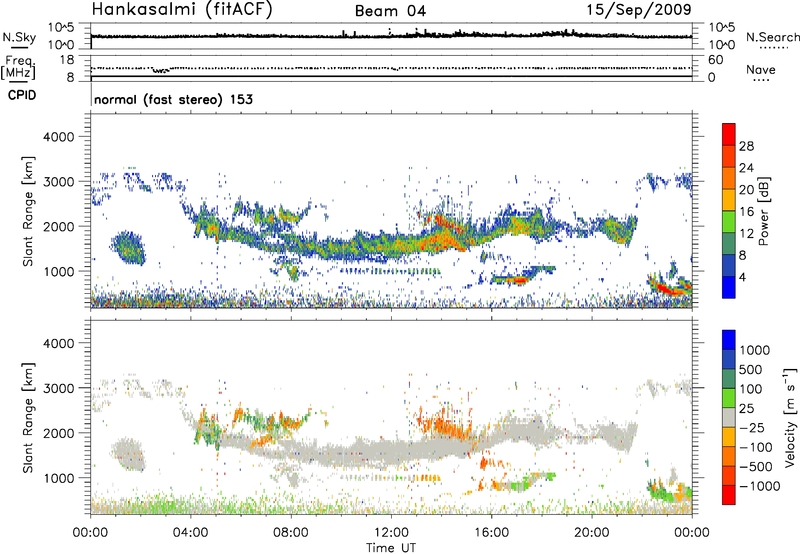Select the Beam 04 heading
Screen dimensions: 800x554
(x=390, y=11)
